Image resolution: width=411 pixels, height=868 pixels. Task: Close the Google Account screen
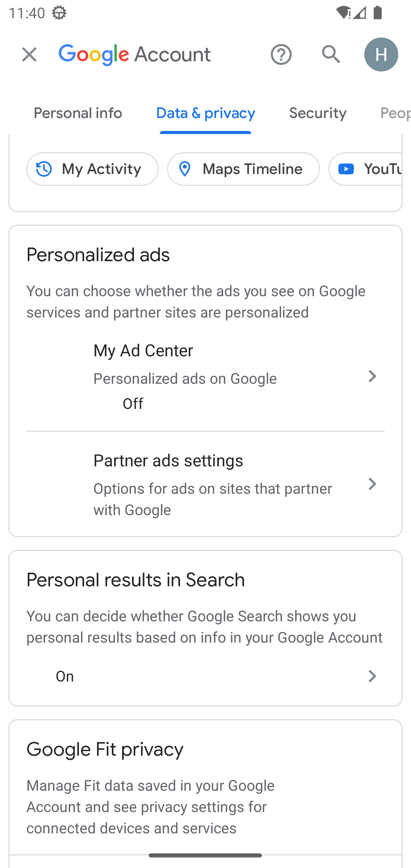tap(29, 54)
